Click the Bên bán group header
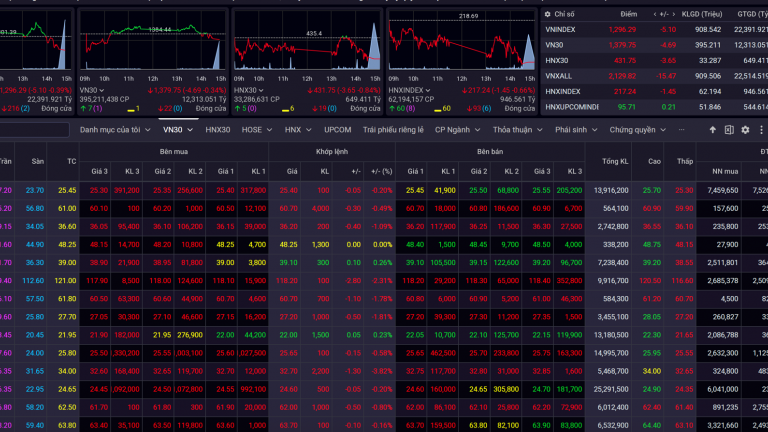The width and height of the screenshot is (768, 432). coord(490,151)
